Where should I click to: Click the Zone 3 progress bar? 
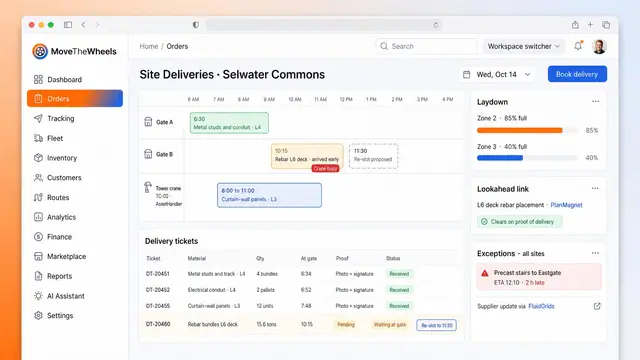[x=527, y=158]
